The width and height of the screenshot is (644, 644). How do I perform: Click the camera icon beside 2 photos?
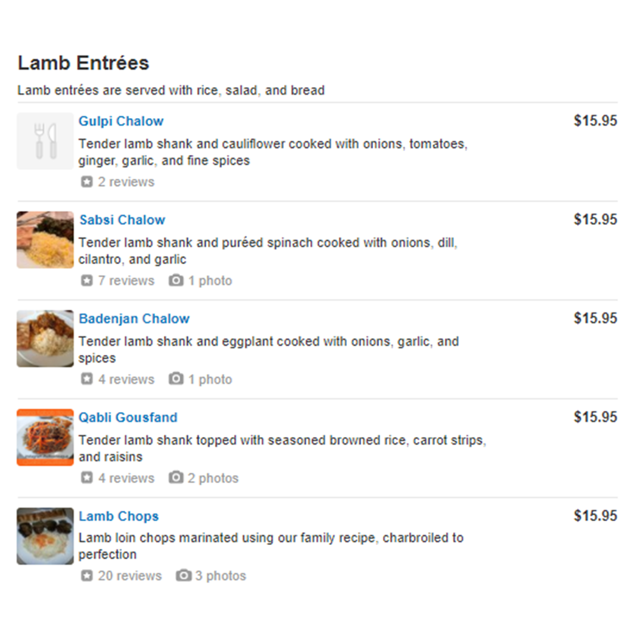[176, 477]
